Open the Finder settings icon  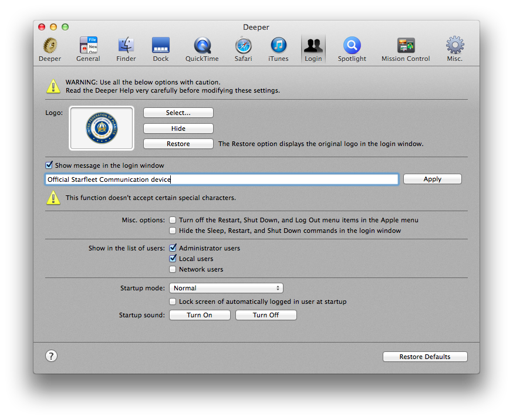click(126, 45)
